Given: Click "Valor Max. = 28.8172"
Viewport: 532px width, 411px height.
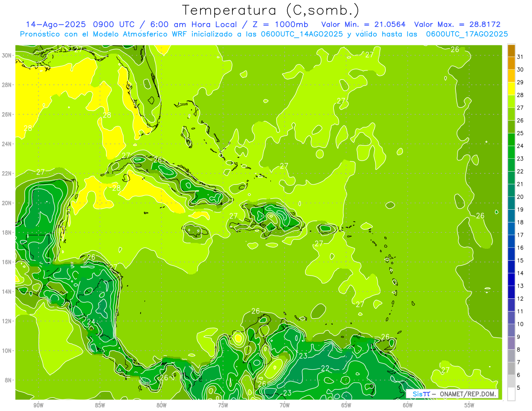Looking at the screenshot, I should (457, 24).
